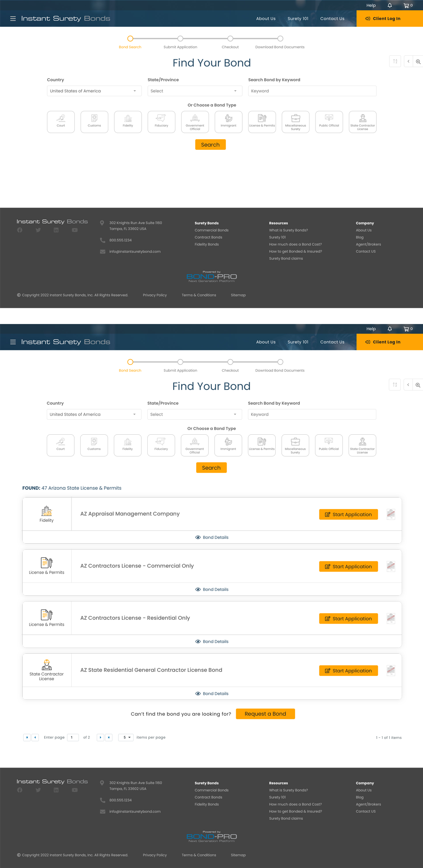Screen dimensions: 423x868
Task: Start Application for AZ Appraisal Management Company
Action: point(348,514)
